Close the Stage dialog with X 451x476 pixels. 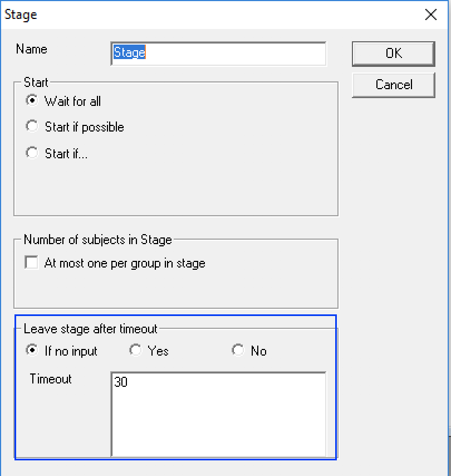click(430, 15)
